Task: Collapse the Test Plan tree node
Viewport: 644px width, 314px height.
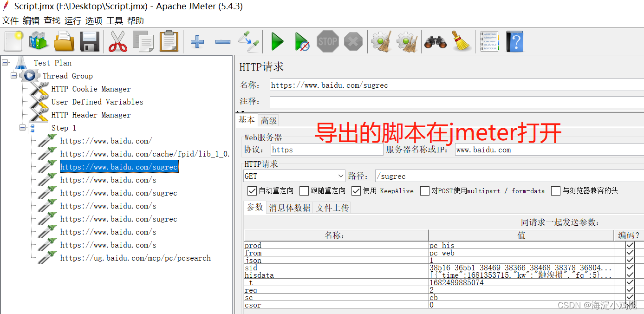Action: tap(5, 62)
